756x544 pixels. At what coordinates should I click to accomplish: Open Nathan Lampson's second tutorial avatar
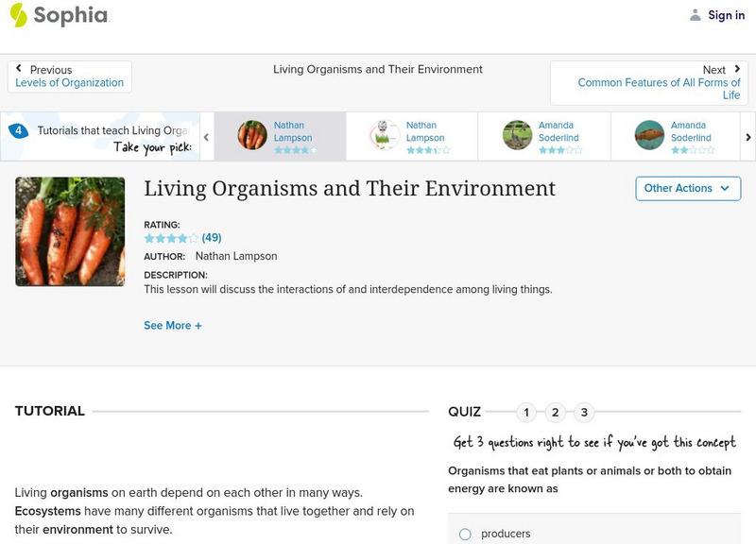click(385, 135)
